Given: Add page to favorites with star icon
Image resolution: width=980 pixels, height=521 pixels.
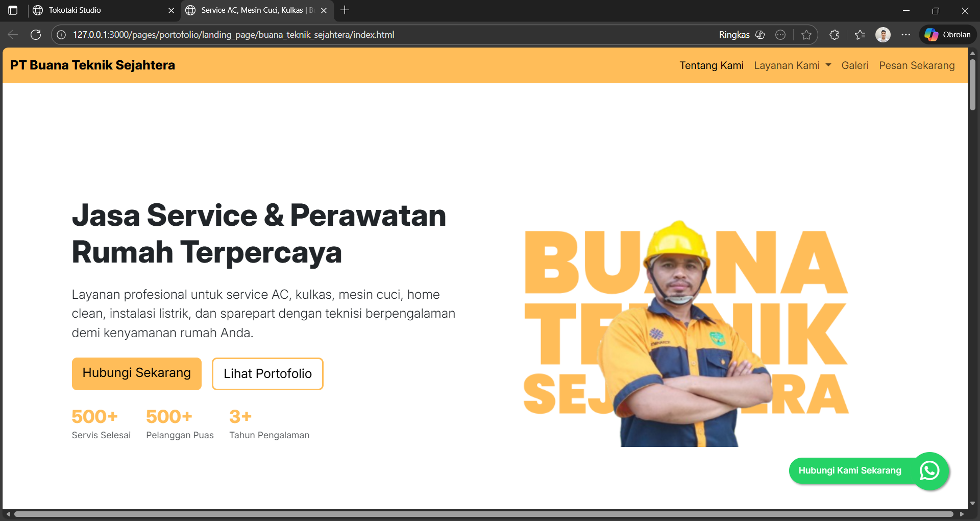Looking at the screenshot, I should click(806, 35).
